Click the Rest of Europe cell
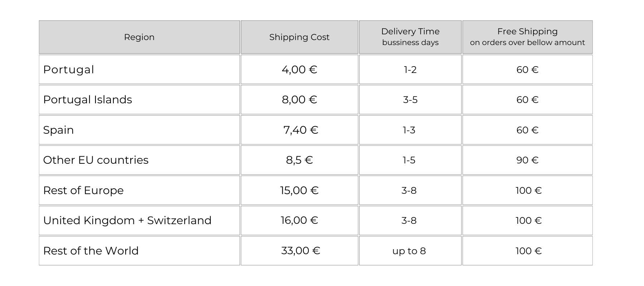644x286 pixels. click(x=83, y=190)
